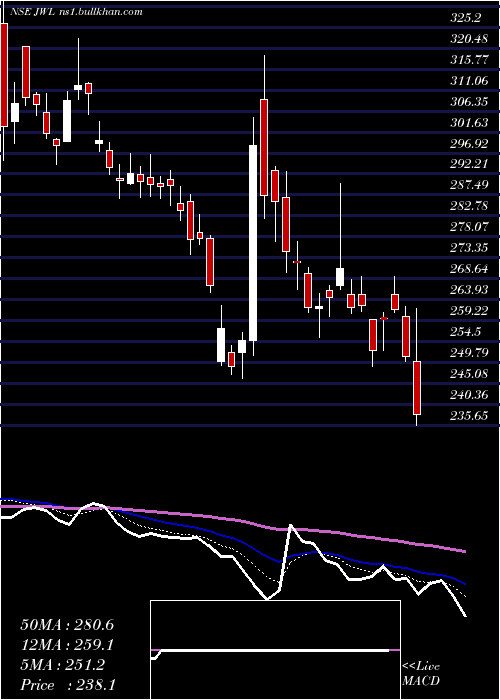Click the 273.35 price axis label
Viewport: 500px width, 700px height.
click(x=469, y=247)
